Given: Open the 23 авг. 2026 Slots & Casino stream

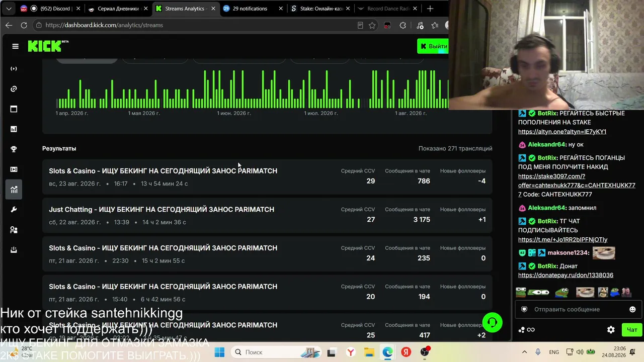Looking at the screenshot, I should (267, 177).
